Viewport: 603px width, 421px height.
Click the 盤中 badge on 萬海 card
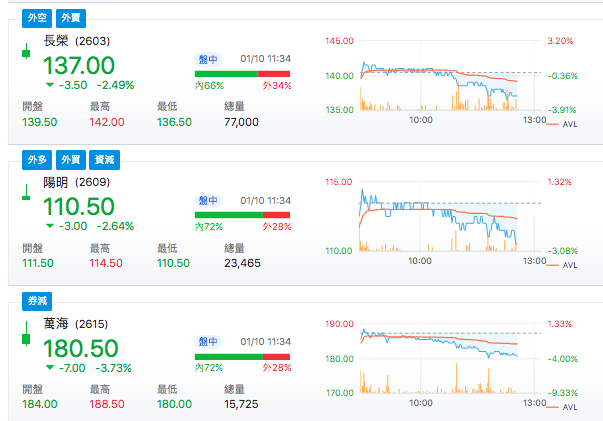208,341
